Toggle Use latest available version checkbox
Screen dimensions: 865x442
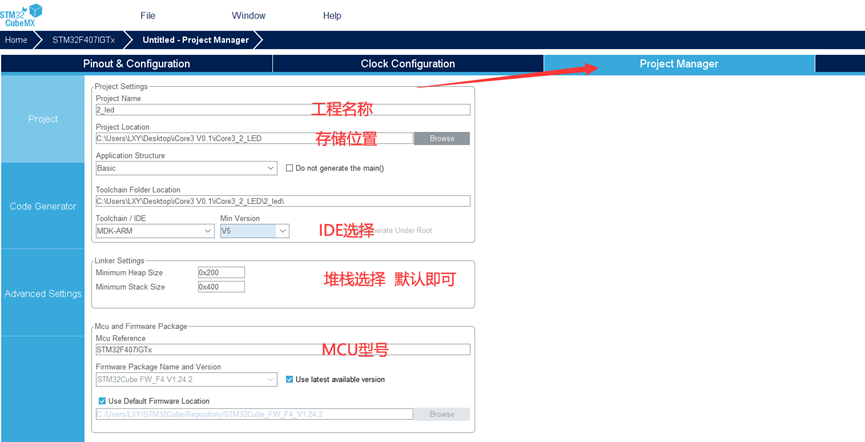point(290,380)
